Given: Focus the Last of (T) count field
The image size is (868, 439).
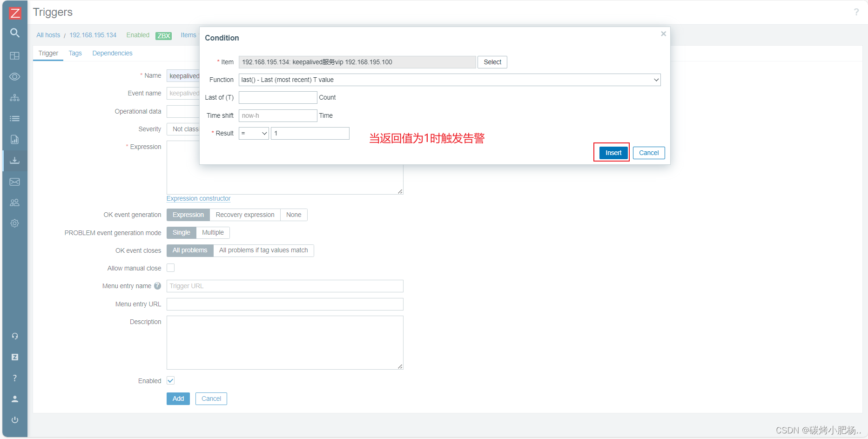Looking at the screenshot, I should (x=278, y=97).
